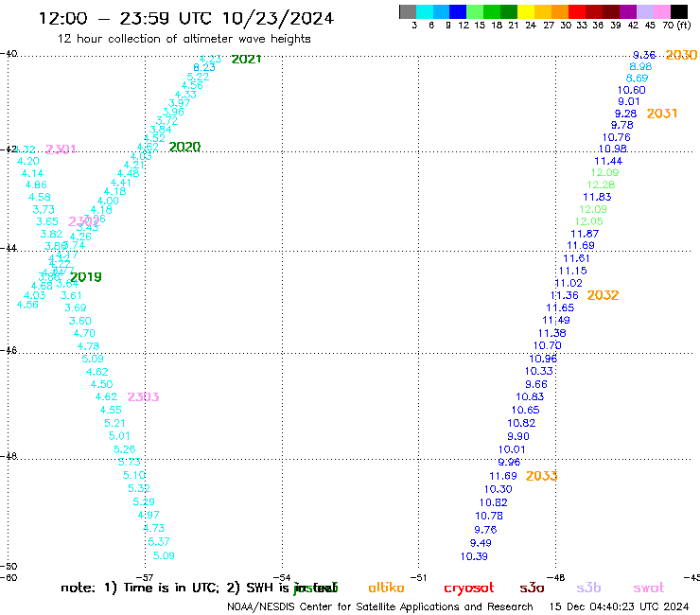Image resolution: width=700 pixels, height=615 pixels.
Task: Click the "s3b" satellite legend label
Action: pos(588,588)
